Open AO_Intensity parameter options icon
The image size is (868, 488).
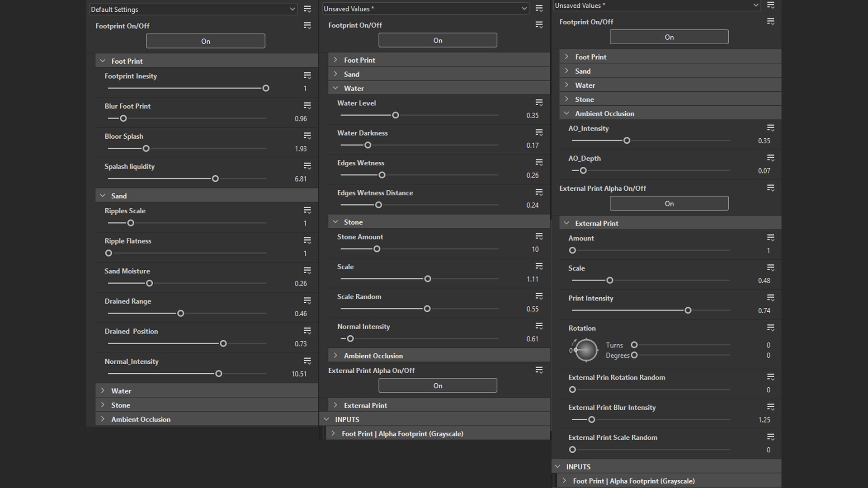(771, 128)
